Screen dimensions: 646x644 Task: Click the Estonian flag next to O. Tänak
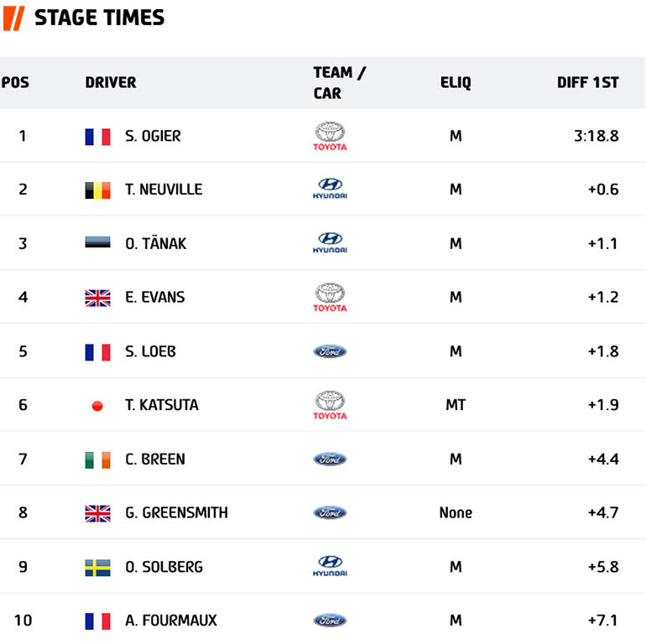pyautogui.click(x=97, y=243)
